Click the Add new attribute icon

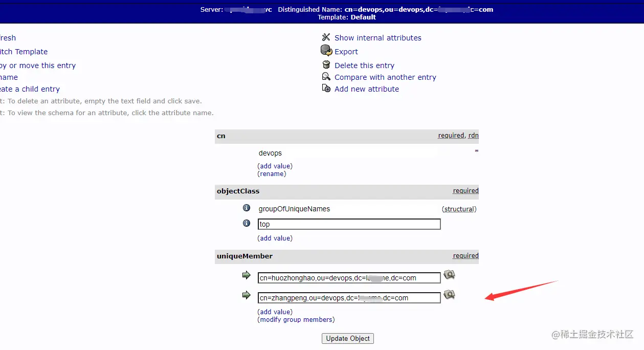coord(326,88)
